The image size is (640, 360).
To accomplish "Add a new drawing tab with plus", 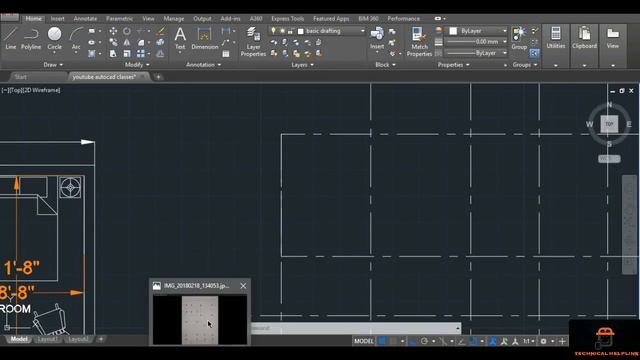I will point(158,77).
